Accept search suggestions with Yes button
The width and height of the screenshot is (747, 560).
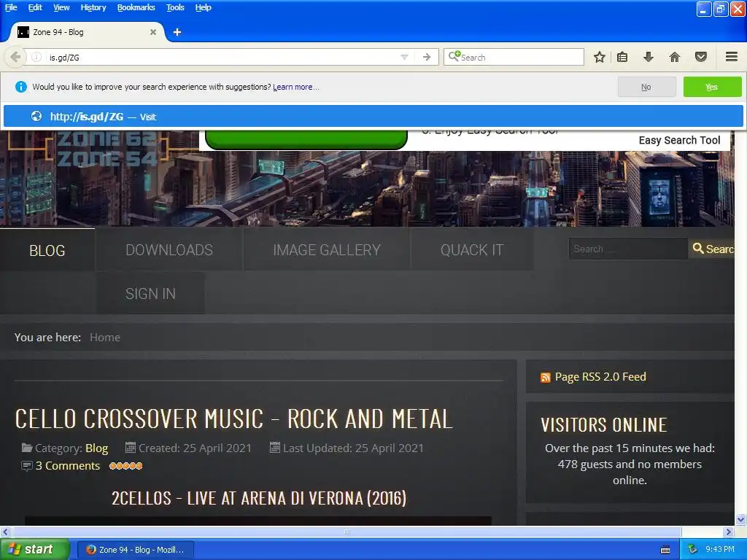pos(712,87)
